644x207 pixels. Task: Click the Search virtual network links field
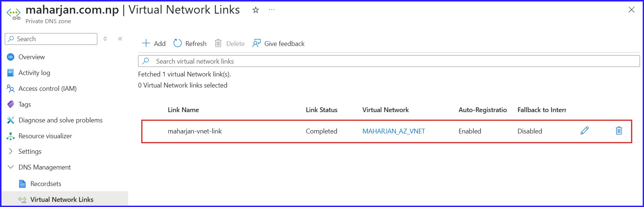coord(389,61)
